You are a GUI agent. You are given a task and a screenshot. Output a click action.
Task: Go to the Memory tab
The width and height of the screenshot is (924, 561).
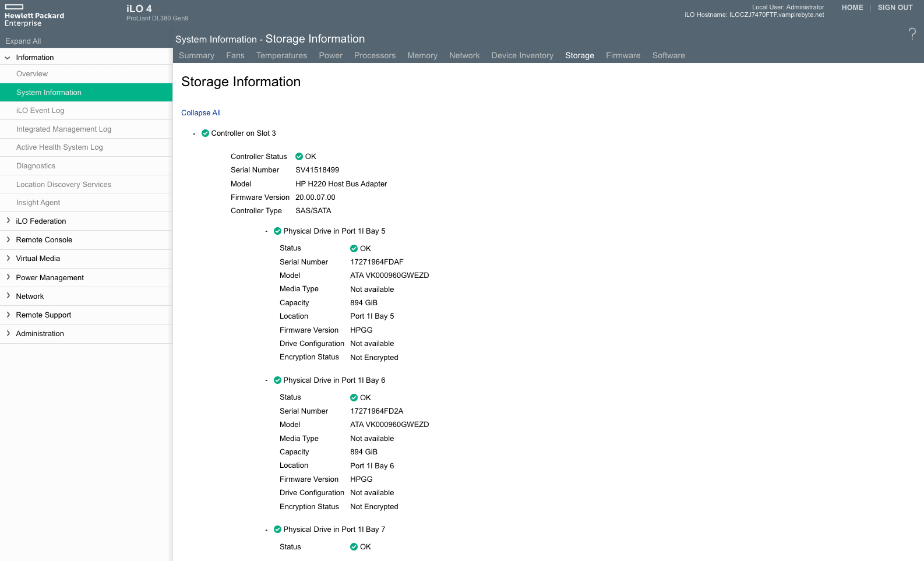(x=422, y=55)
